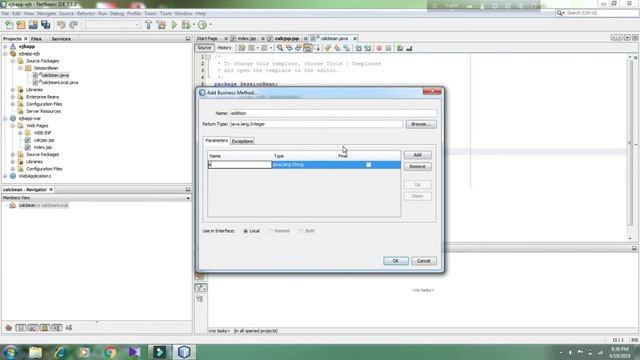Screen dimensions: 640x360
Task: Click the Open Project toolbar icon
Action: (33, 25)
